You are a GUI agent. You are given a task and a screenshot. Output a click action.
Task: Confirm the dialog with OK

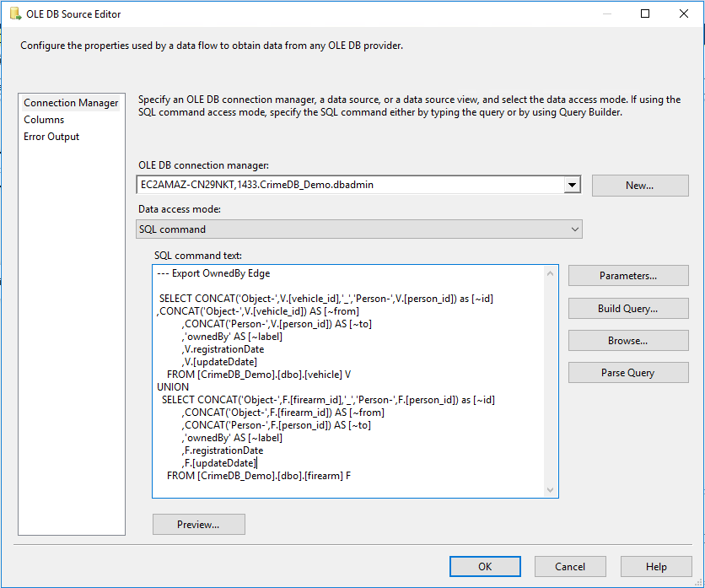484,566
